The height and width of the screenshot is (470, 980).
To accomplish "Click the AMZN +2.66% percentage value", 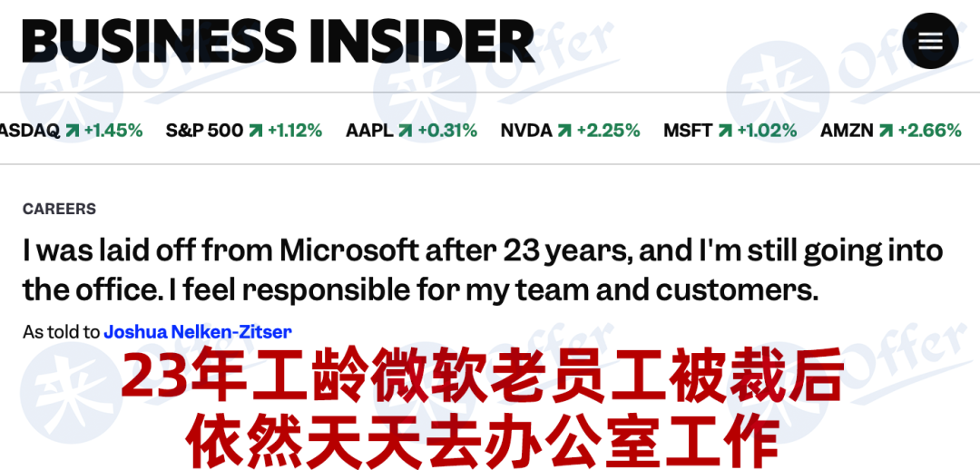I will 929,131.
